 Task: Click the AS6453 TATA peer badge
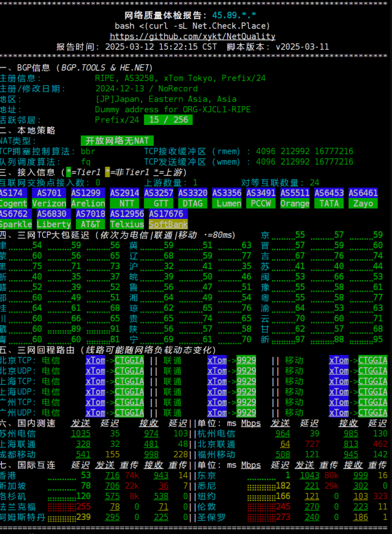[x=329, y=198]
